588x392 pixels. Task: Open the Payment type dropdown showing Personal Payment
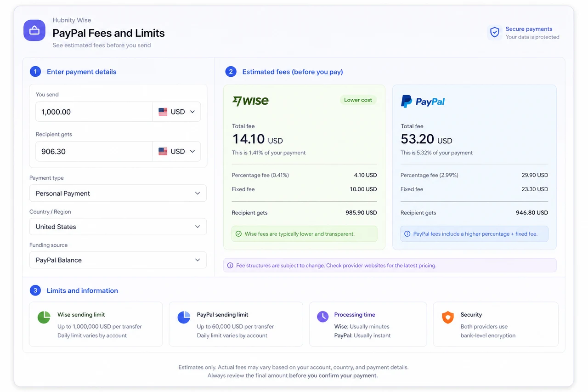click(118, 193)
